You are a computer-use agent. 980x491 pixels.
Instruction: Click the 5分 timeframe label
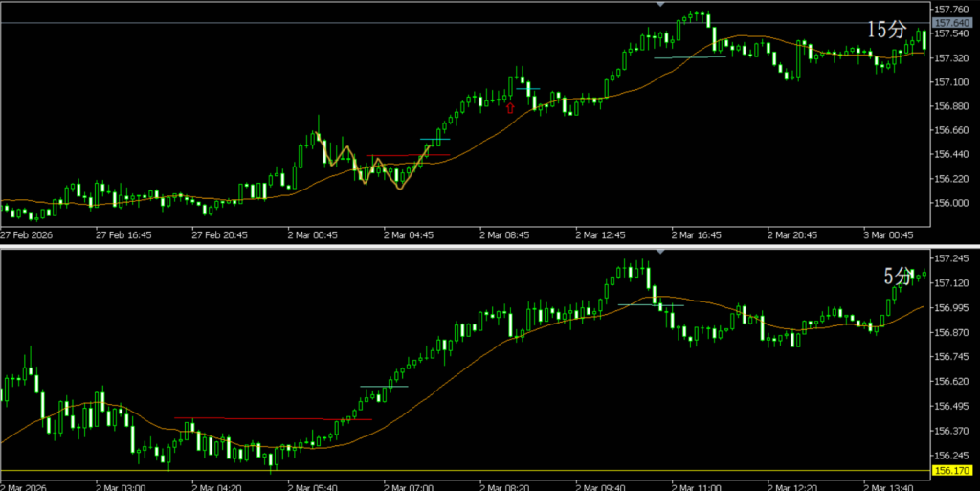[x=898, y=277]
